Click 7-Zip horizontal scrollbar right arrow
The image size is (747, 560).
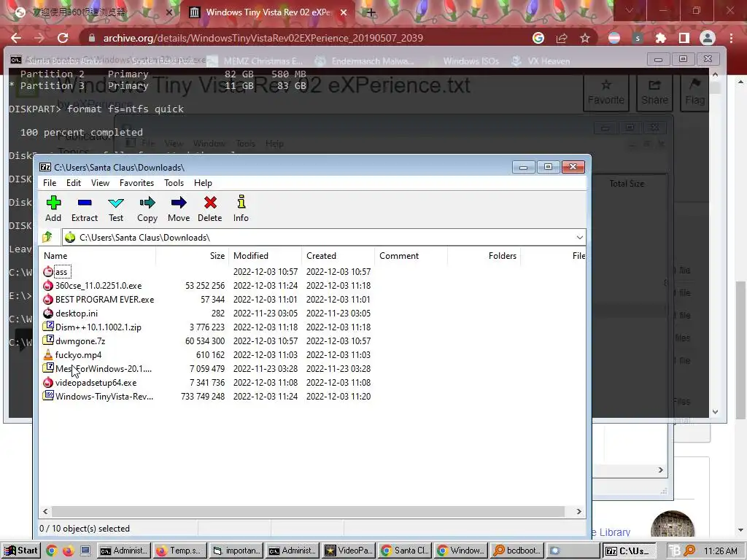click(x=578, y=511)
